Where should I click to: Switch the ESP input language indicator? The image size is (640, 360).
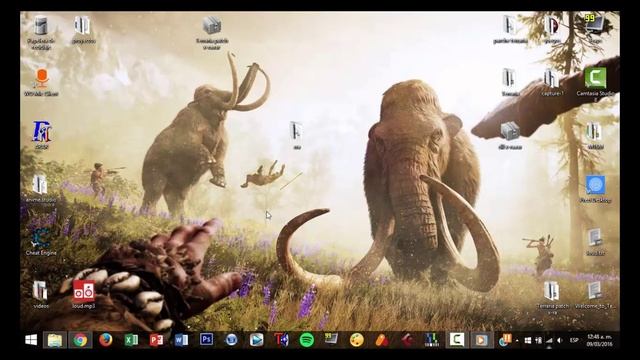pyautogui.click(x=574, y=340)
